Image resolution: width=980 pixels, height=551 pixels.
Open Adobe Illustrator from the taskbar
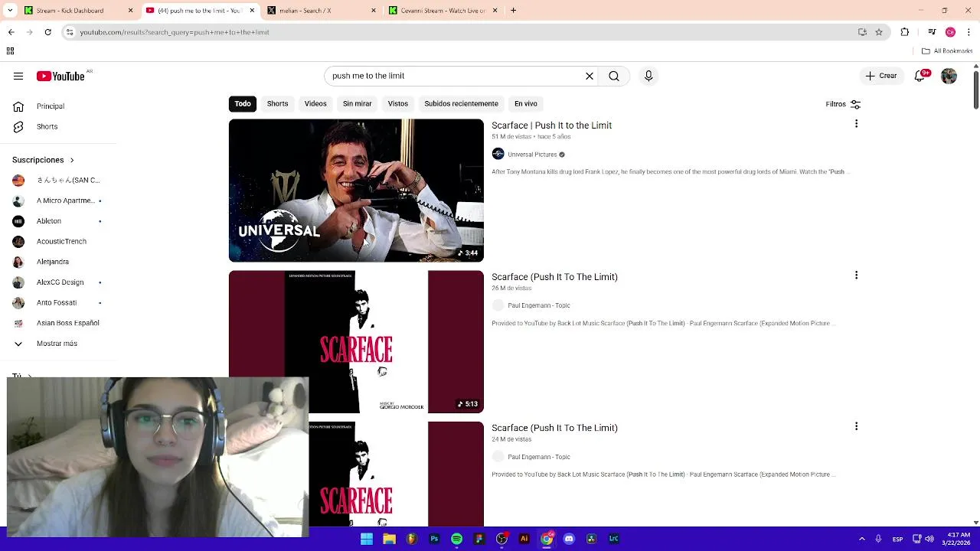(x=524, y=539)
